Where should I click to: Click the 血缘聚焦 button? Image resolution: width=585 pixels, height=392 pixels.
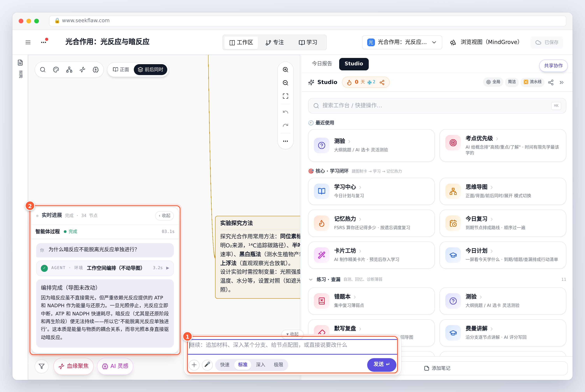(x=74, y=366)
